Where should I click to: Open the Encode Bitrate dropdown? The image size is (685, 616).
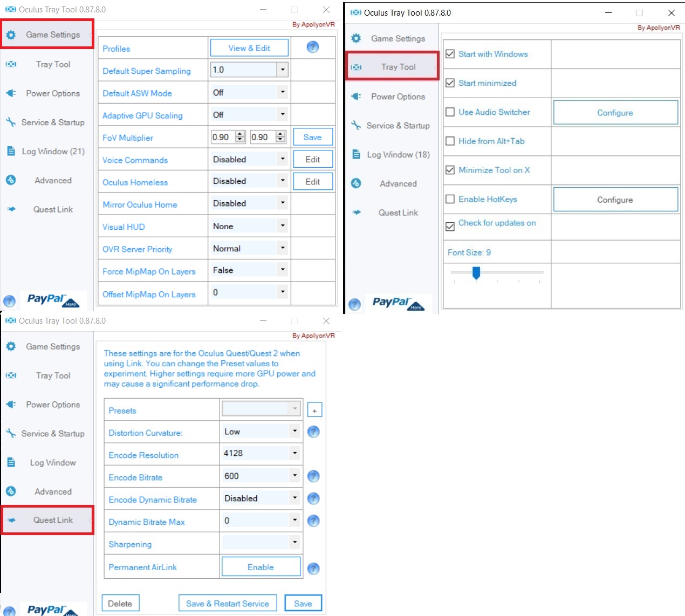(294, 476)
